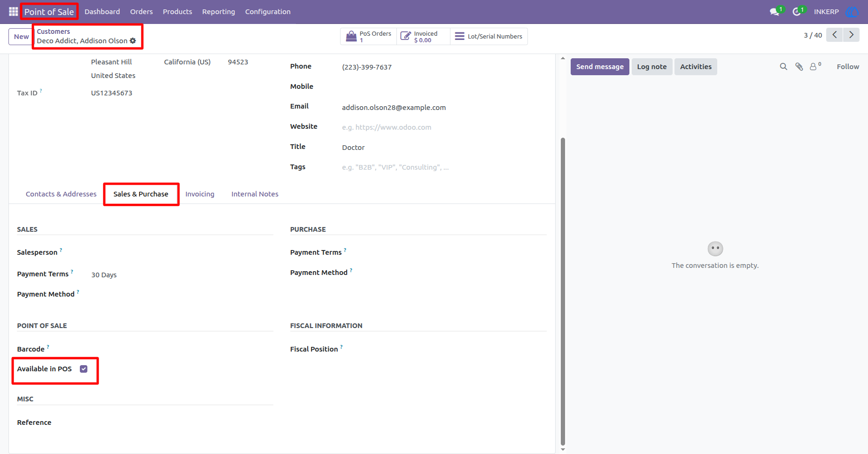Open the Dashboard menu
The height and width of the screenshot is (454, 868).
point(102,12)
